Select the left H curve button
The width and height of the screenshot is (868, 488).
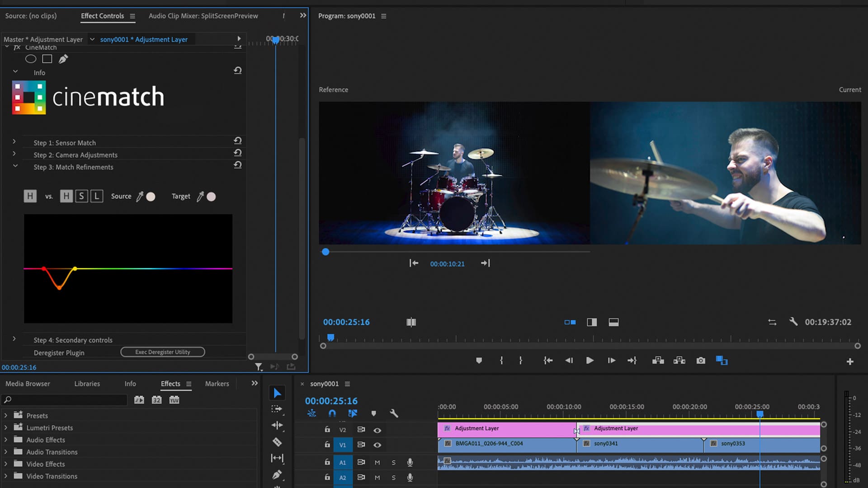(30, 196)
